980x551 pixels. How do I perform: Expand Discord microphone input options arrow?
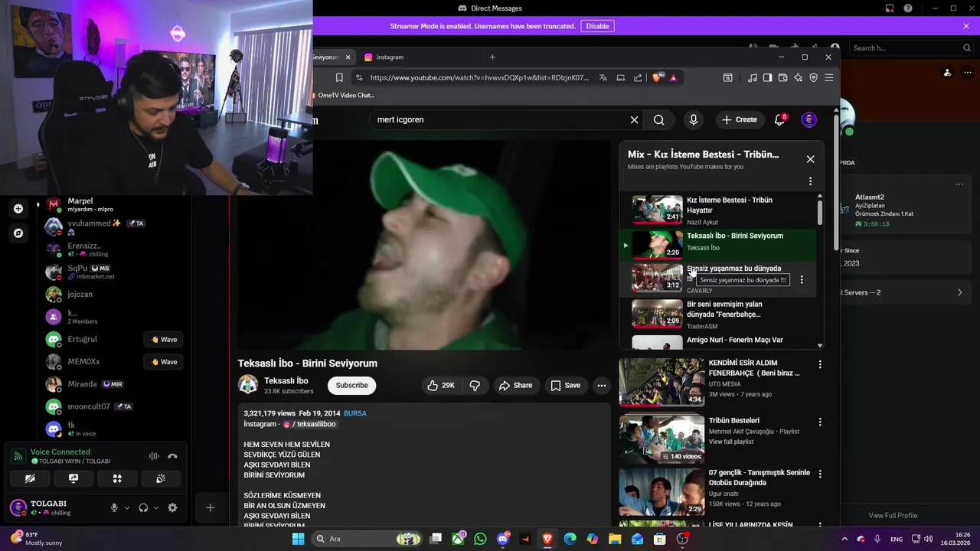click(x=127, y=507)
